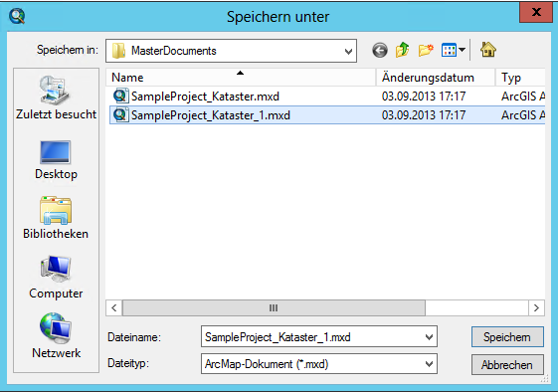Close the Speichern unter dialog
Viewport: 558px width, 392px height.
536,12
